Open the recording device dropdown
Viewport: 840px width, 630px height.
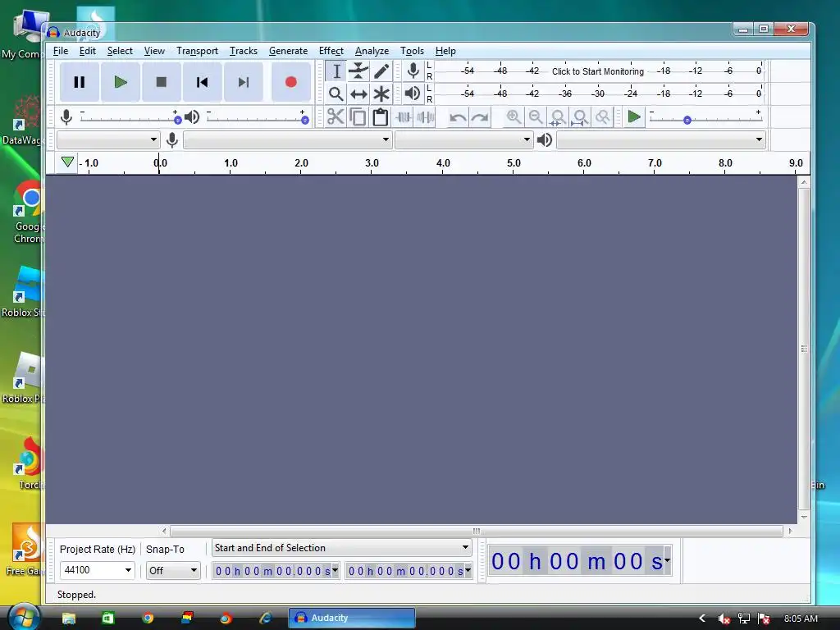coord(288,139)
